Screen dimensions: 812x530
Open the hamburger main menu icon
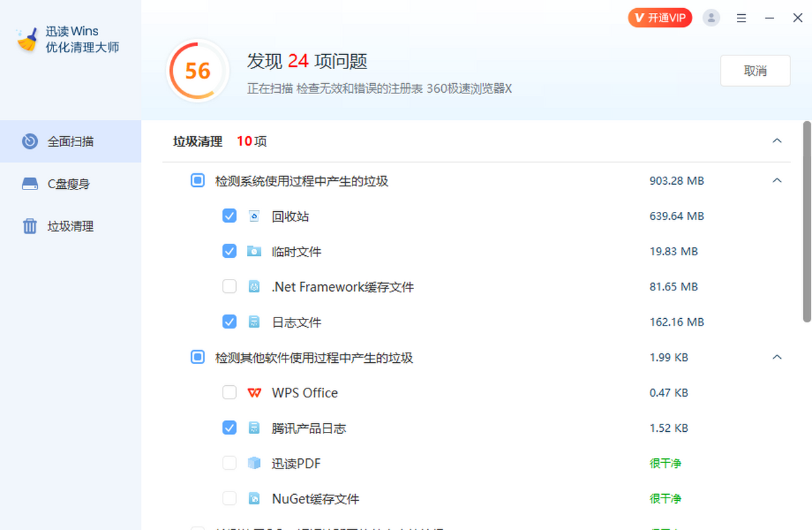click(742, 18)
